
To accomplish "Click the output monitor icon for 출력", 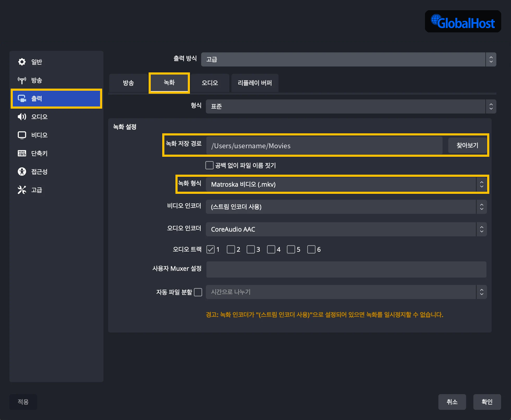I will 22,98.
